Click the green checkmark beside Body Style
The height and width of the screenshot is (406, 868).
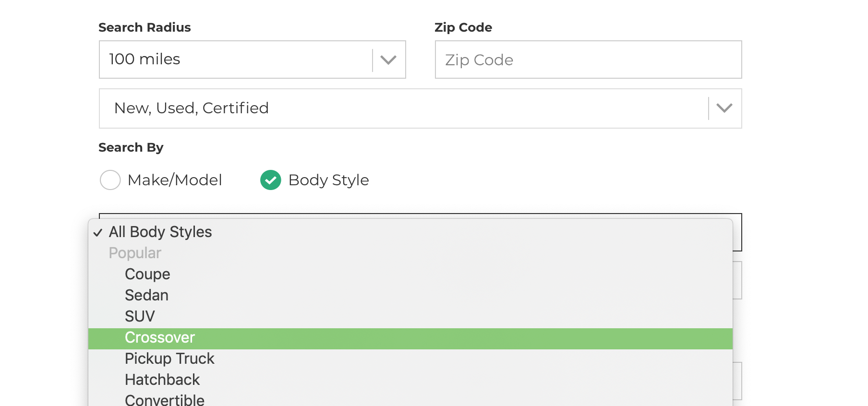click(x=271, y=180)
